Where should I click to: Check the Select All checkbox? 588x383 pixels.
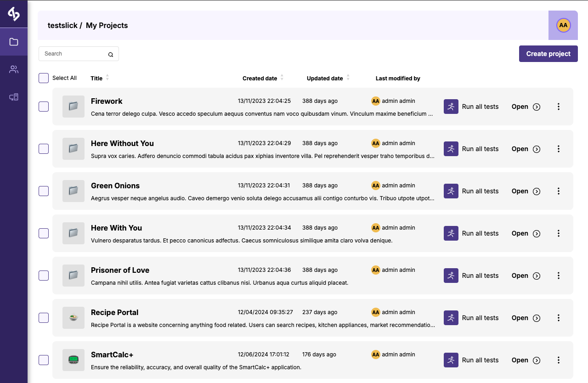point(44,78)
